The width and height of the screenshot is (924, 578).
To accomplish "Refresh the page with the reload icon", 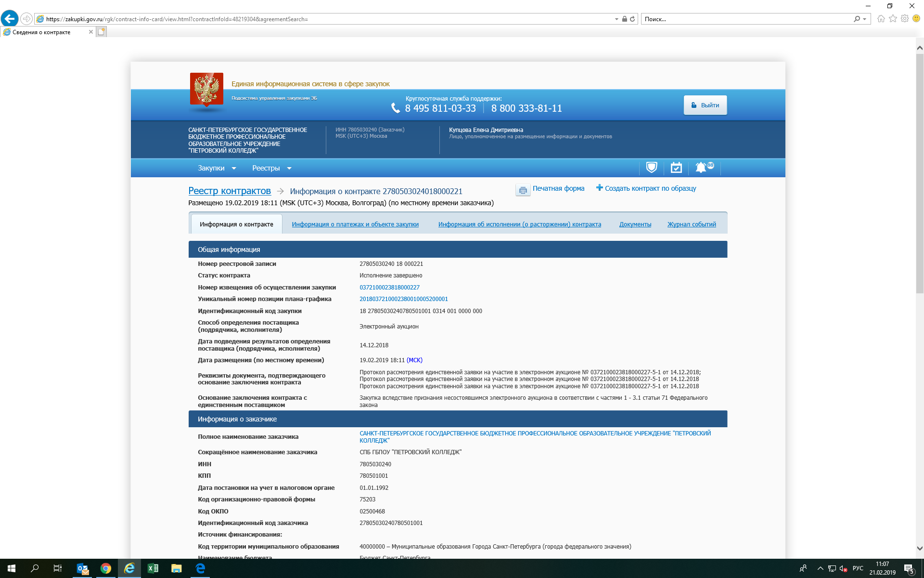I will click(632, 19).
